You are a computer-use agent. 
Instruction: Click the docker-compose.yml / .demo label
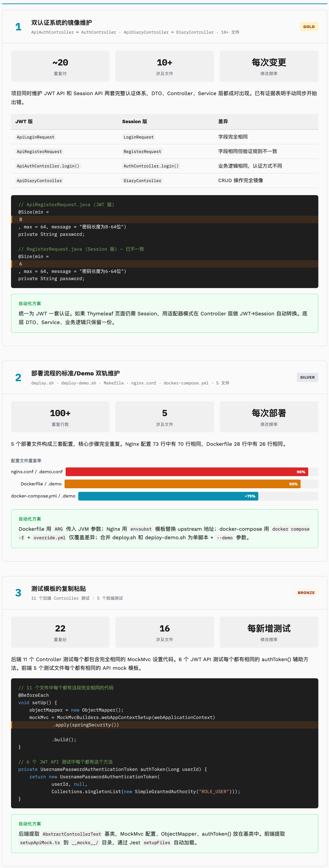coord(43,496)
